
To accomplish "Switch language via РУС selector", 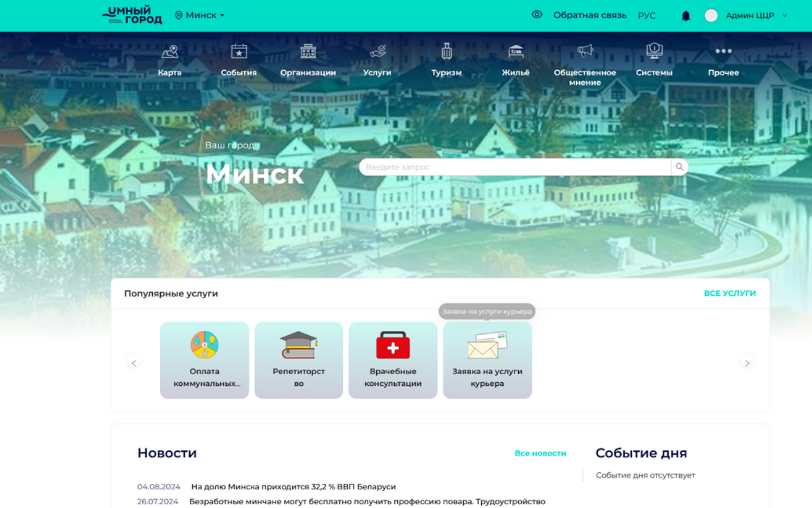I will (x=646, y=15).
